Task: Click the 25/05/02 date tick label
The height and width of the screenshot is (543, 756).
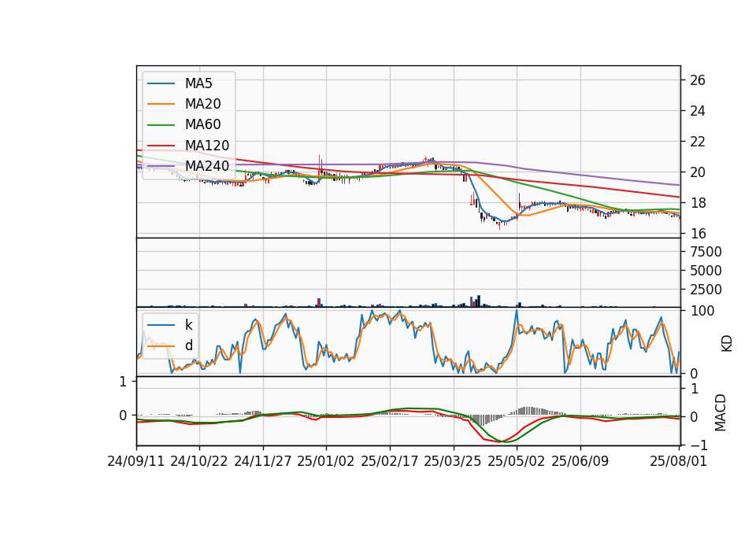Action: point(517,462)
